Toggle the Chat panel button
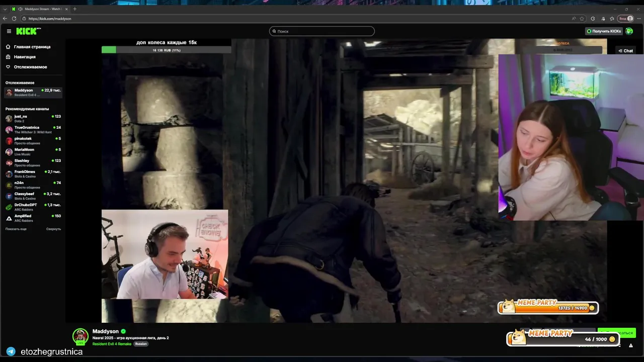Image resolution: width=644 pixels, height=362 pixels. pos(625,51)
